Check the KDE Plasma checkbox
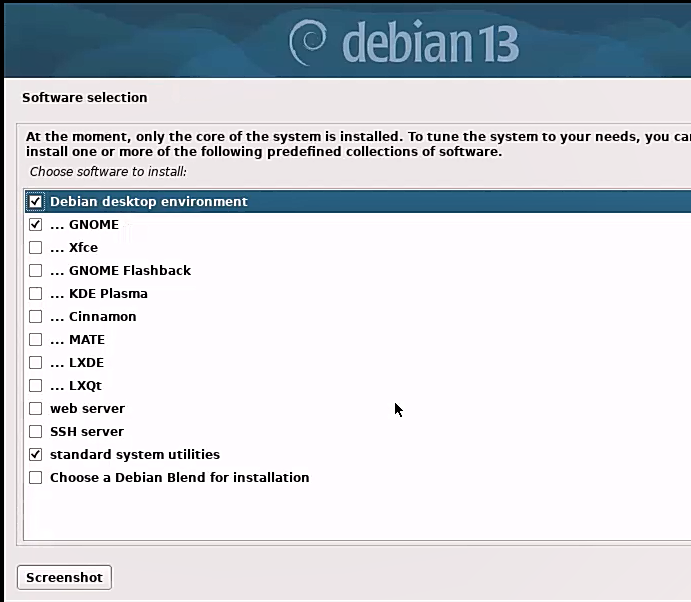 (36, 294)
